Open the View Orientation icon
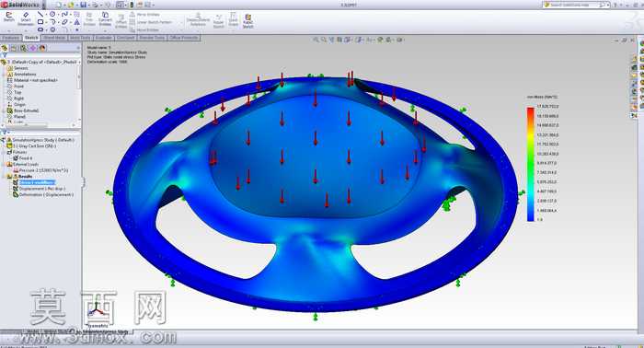644x348 pixels. [x=348, y=40]
